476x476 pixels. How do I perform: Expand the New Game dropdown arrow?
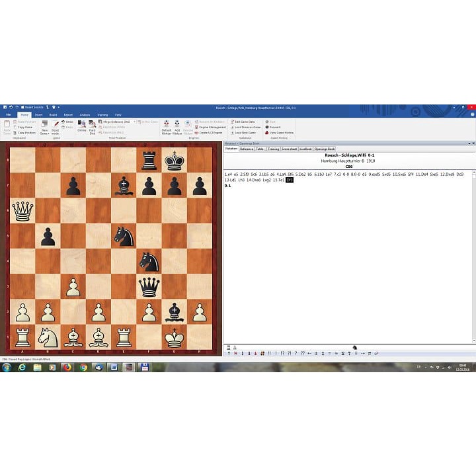tap(48, 134)
